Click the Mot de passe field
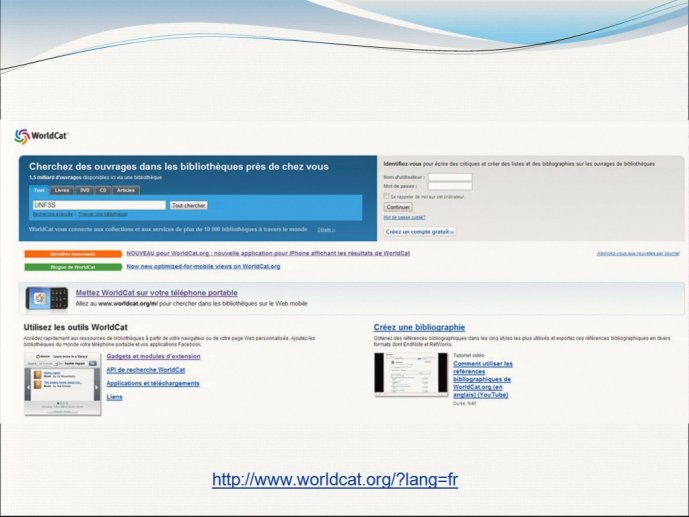 [450, 186]
